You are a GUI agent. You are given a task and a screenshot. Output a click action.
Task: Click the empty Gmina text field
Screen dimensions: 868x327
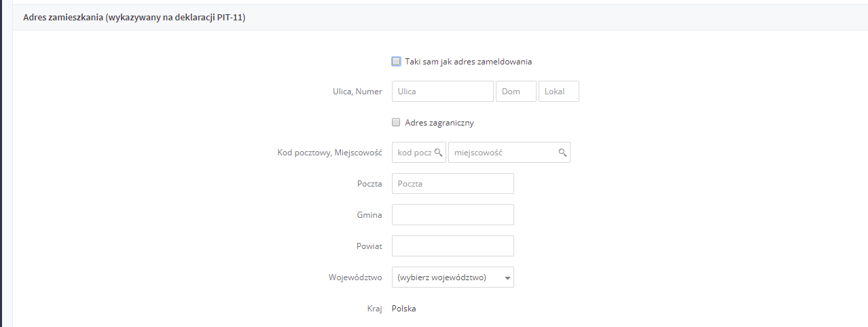coord(453,215)
